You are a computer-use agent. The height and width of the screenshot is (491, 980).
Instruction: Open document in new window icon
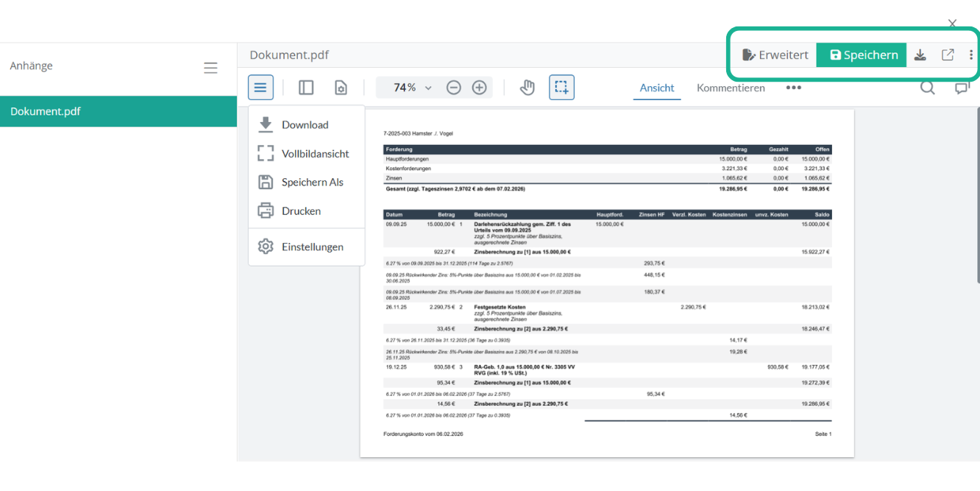tap(948, 55)
